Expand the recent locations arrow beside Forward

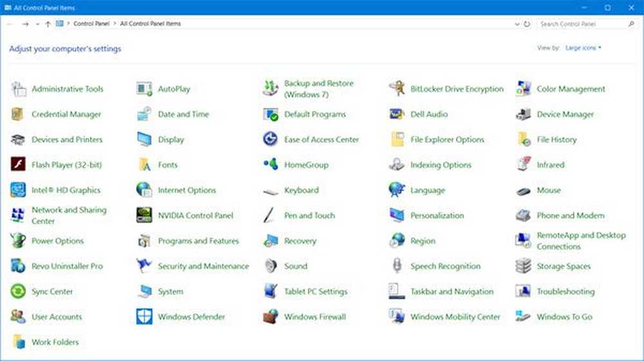click(37, 24)
